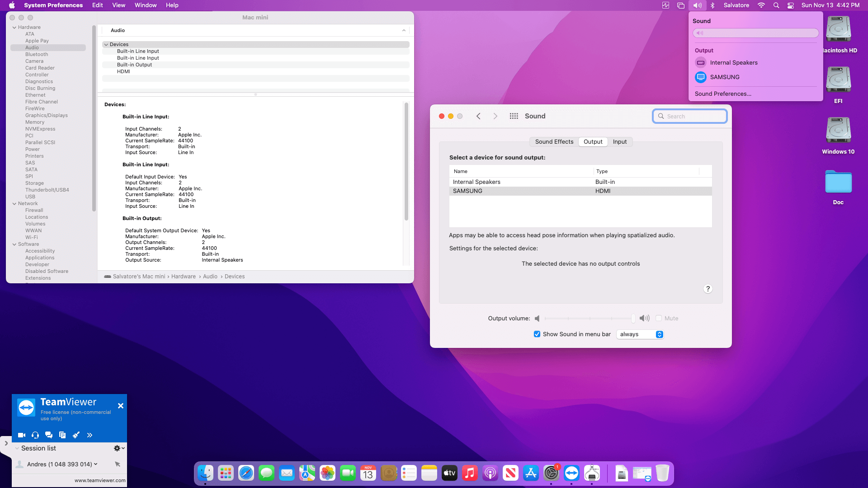The image size is (868, 488).
Task: Collapse the Devices disclosure triangle
Action: [106, 44]
